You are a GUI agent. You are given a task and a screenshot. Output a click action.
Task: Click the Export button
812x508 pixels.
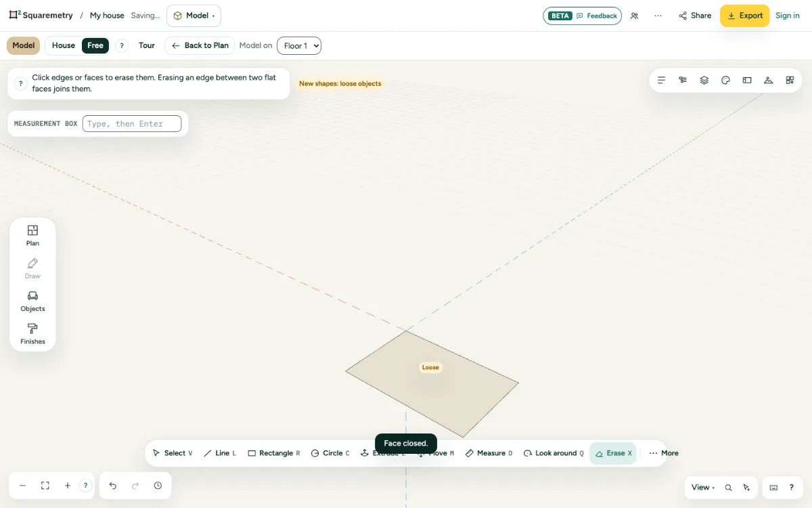(x=744, y=16)
